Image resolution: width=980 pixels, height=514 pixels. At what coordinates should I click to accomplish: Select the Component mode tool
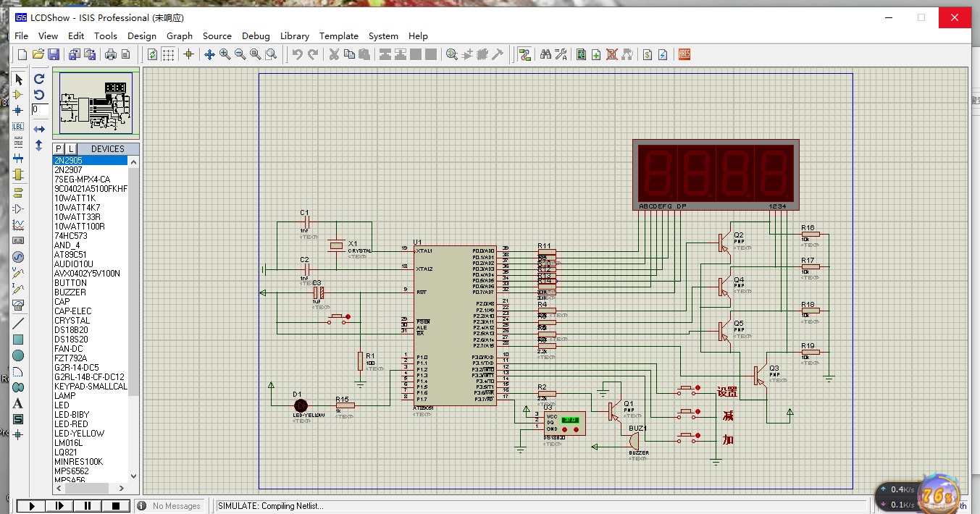pos(18,95)
